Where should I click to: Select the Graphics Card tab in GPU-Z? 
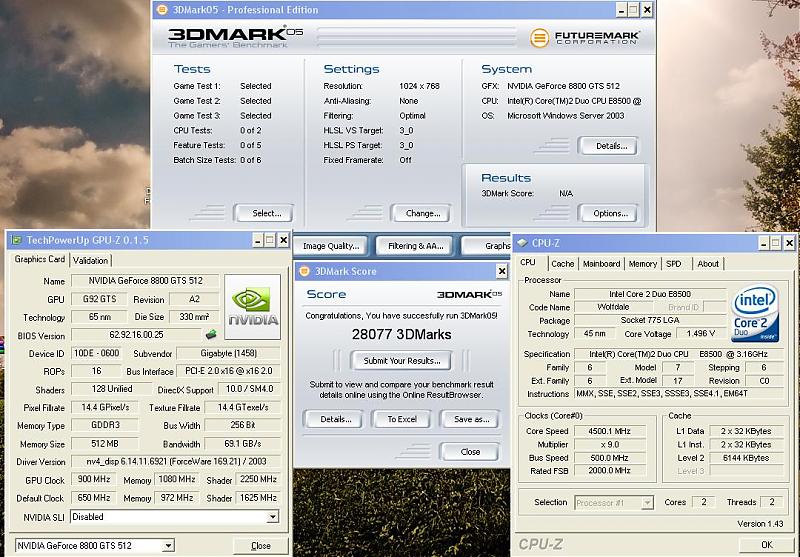click(40, 259)
